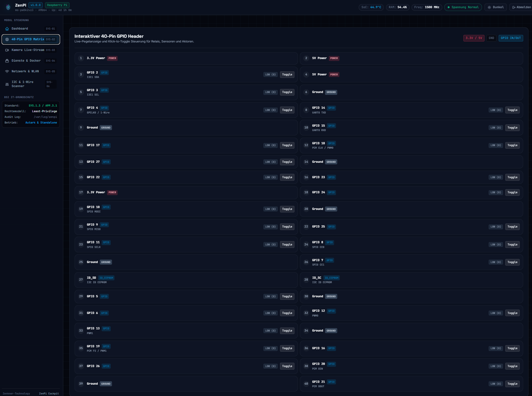This screenshot has height=396, width=532.
Task: Click the GPIO IN/OUT legend swatch
Action: click(511, 38)
